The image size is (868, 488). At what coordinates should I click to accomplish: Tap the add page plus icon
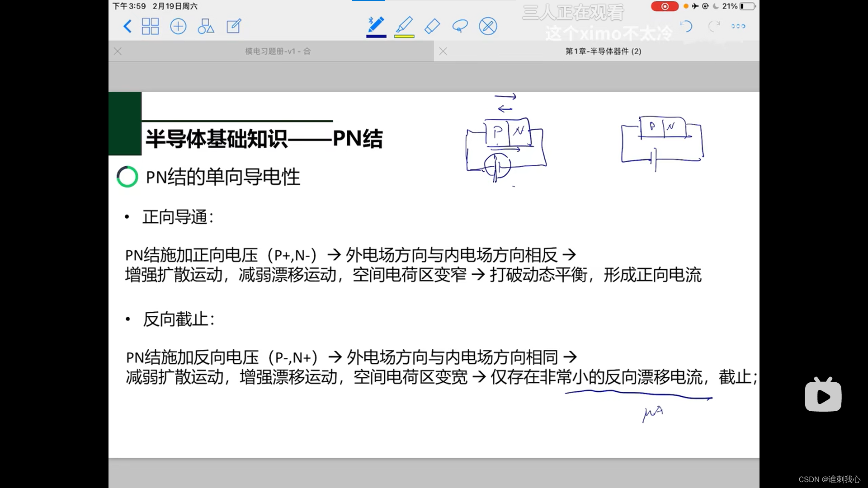click(178, 26)
